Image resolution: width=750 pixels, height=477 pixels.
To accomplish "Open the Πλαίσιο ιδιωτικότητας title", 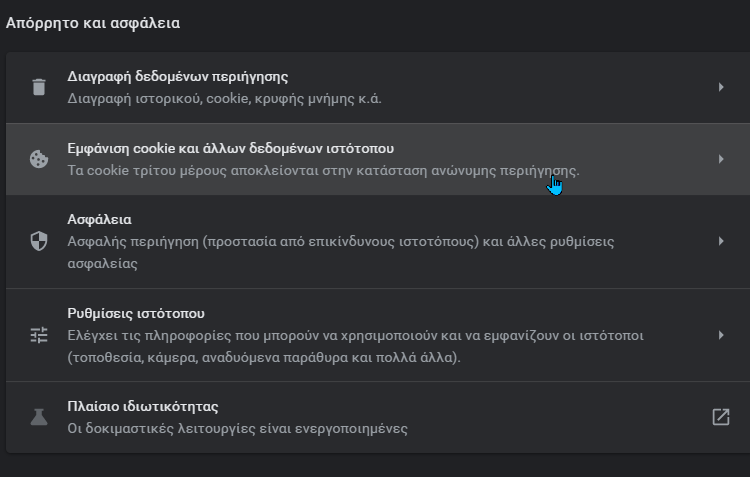I will tap(143, 406).
